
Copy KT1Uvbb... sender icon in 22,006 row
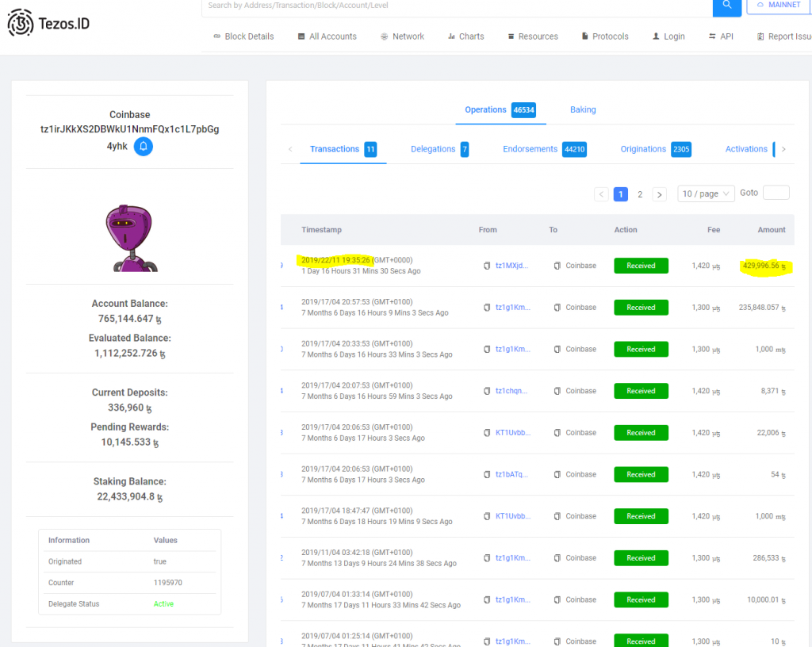487,433
